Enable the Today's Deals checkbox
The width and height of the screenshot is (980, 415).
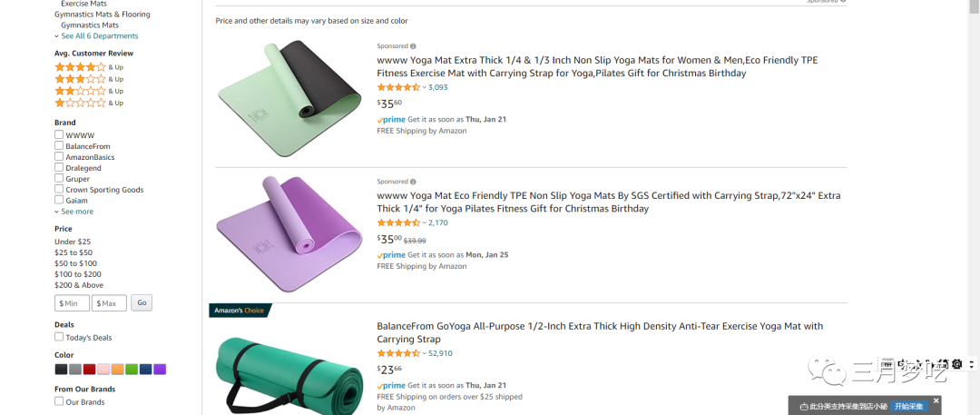click(59, 337)
